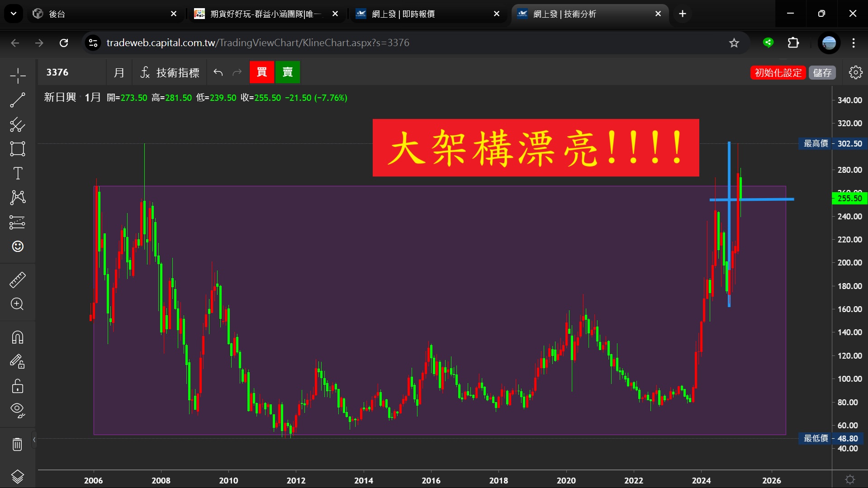Viewport: 868px width, 488px height.
Task: Open the emoji icons tool
Action: (x=18, y=246)
